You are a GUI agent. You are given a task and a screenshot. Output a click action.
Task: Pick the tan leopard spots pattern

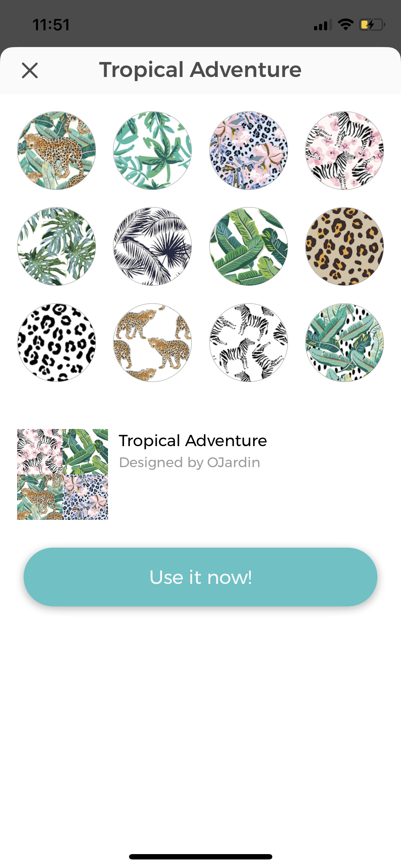[344, 246]
